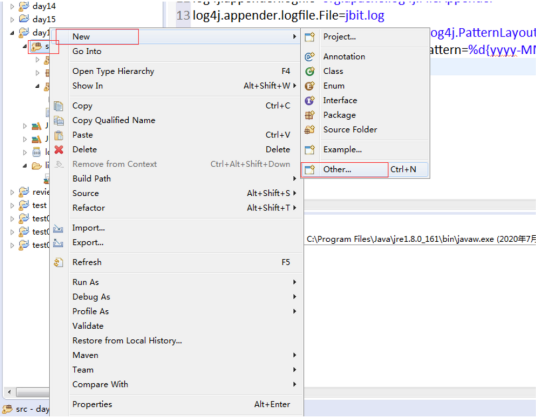This screenshot has height=418, width=539.
Task: Click the red Delete X icon
Action: pyautogui.click(x=59, y=150)
